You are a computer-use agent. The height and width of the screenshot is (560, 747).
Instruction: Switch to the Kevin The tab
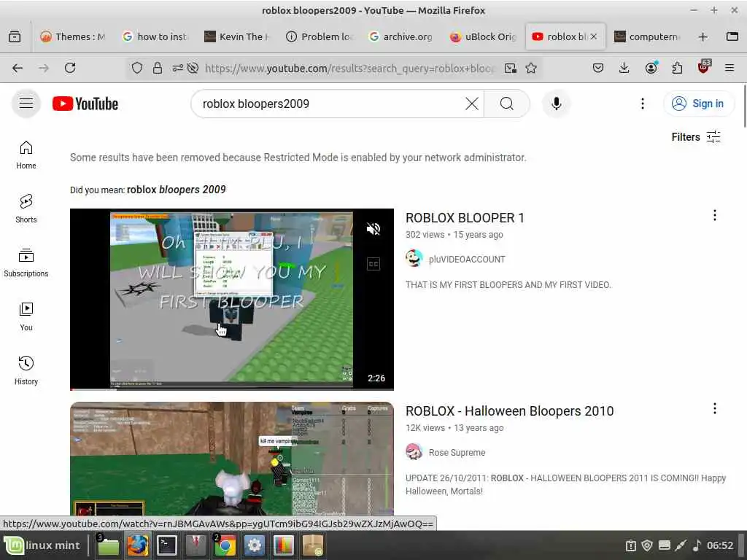[237, 36]
